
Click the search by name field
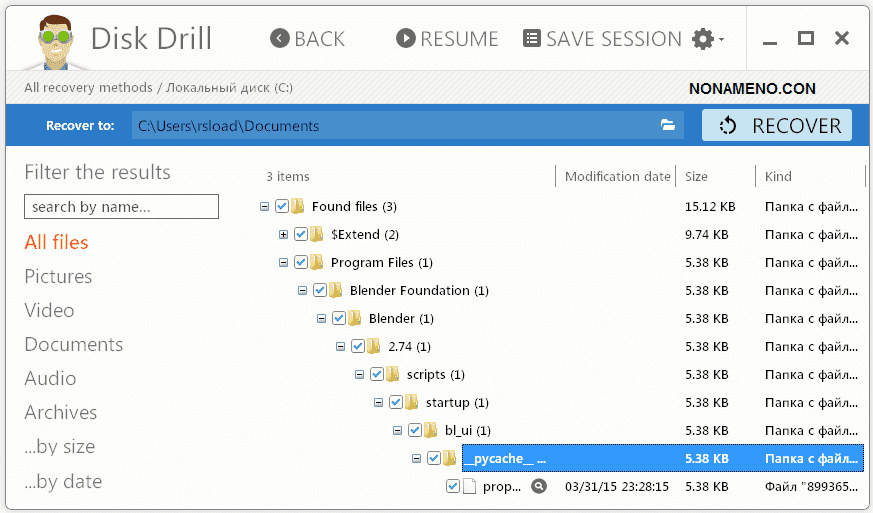tap(121, 207)
